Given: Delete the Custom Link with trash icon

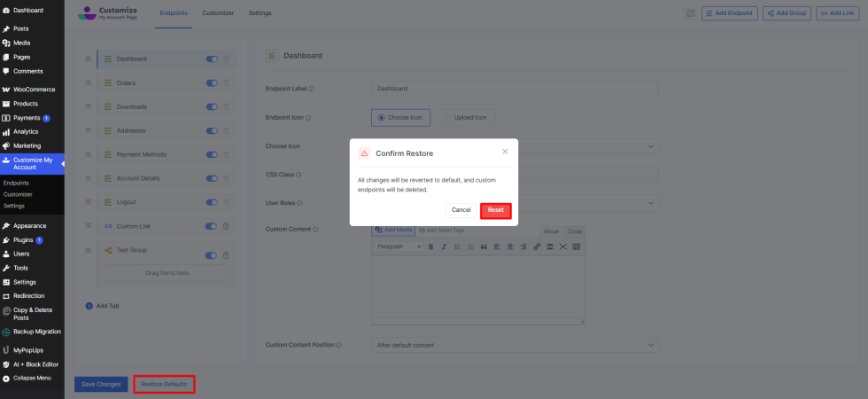Looking at the screenshot, I should (x=226, y=226).
